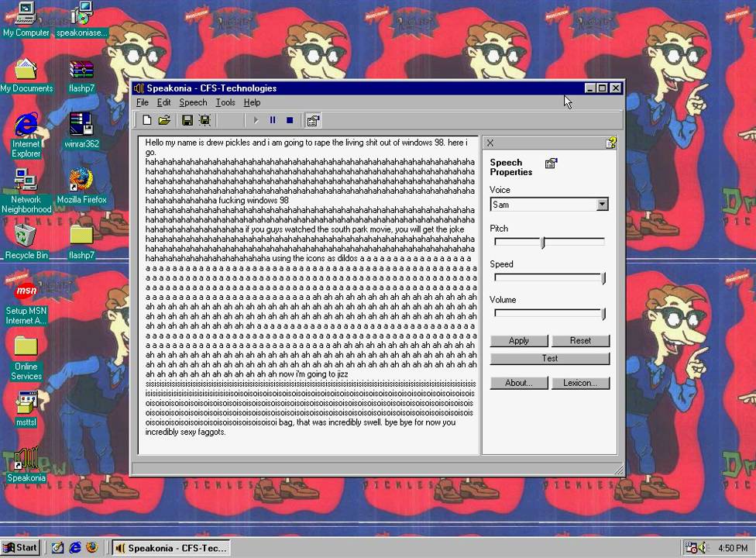Viewport: 756px width, 558px height.
Task: Launch Internet Explorer from quick launch
Action: (x=74, y=548)
